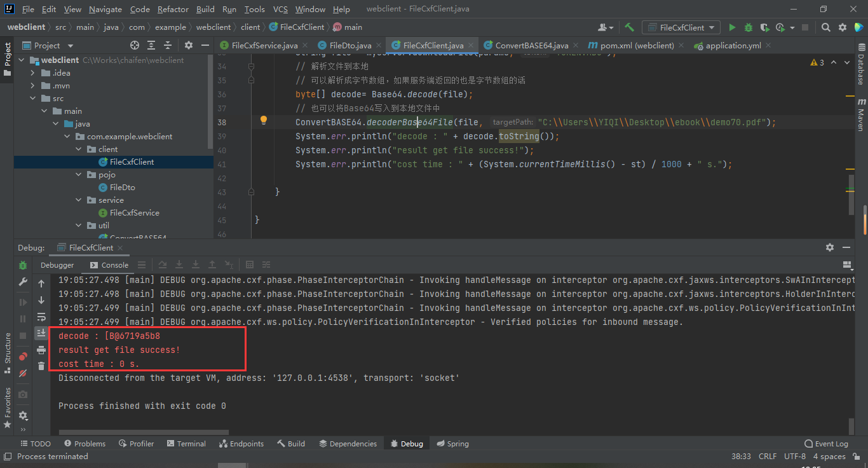The image size is (868, 468).
Task: Click the account user icon in toolbar
Action: (x=606, y=27)
